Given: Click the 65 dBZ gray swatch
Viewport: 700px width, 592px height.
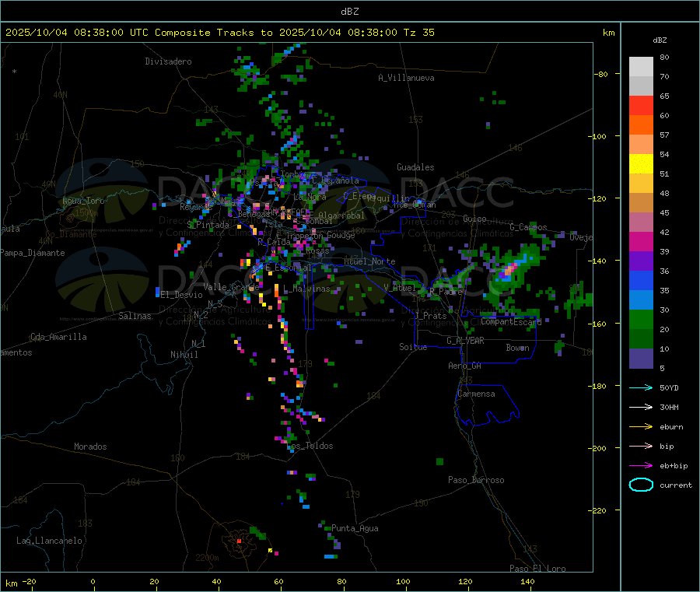Looking at the screenshot, I should 641,86.
